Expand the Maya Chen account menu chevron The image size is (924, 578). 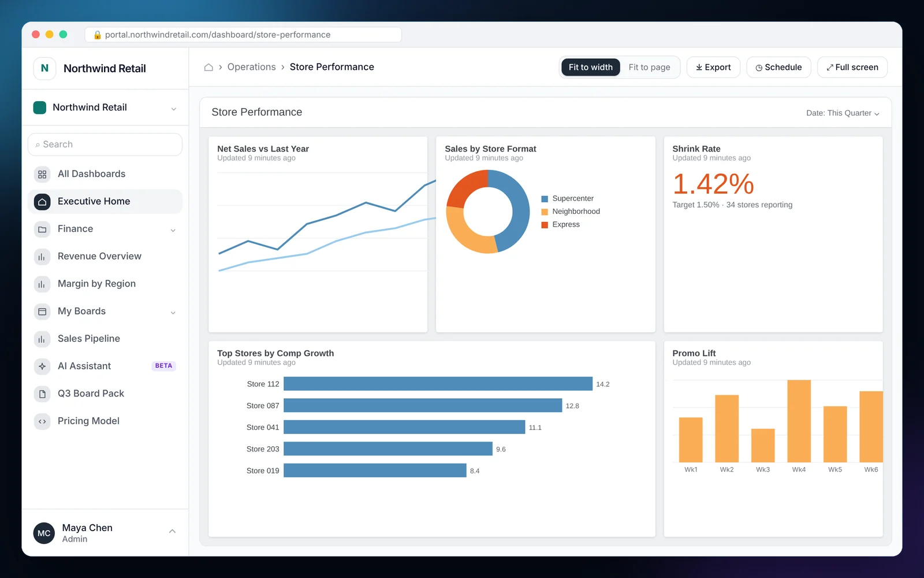click(x=172, y=531)
